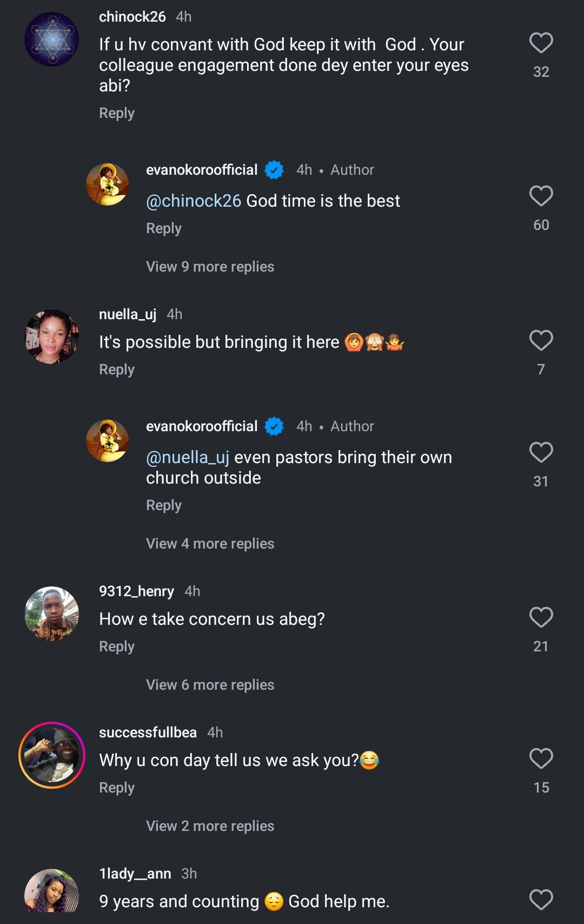Screen dimensions: 584x924
Task: Open nuella_uj's profile avatar
Action: (52, 336)
